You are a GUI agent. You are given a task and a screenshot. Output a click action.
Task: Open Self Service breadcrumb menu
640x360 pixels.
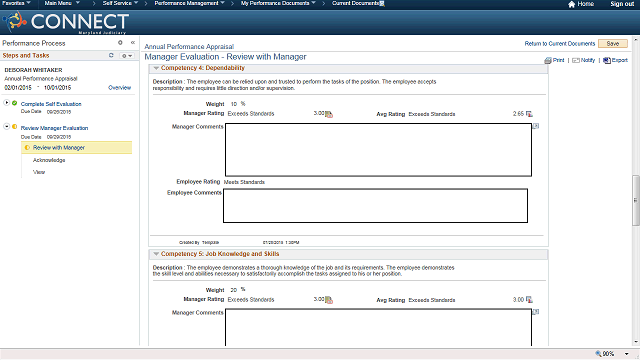120,3
